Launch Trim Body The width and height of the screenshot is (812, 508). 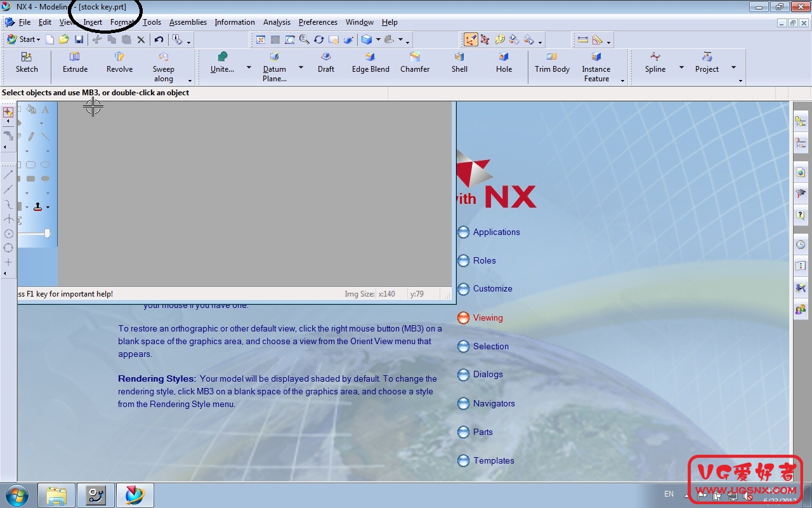552,63
